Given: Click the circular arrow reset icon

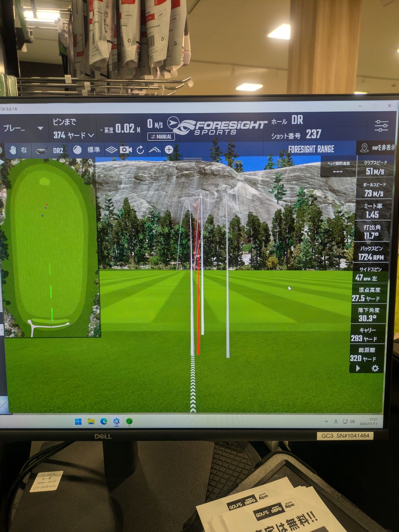Looking at the screenshot, I should 140,150.
